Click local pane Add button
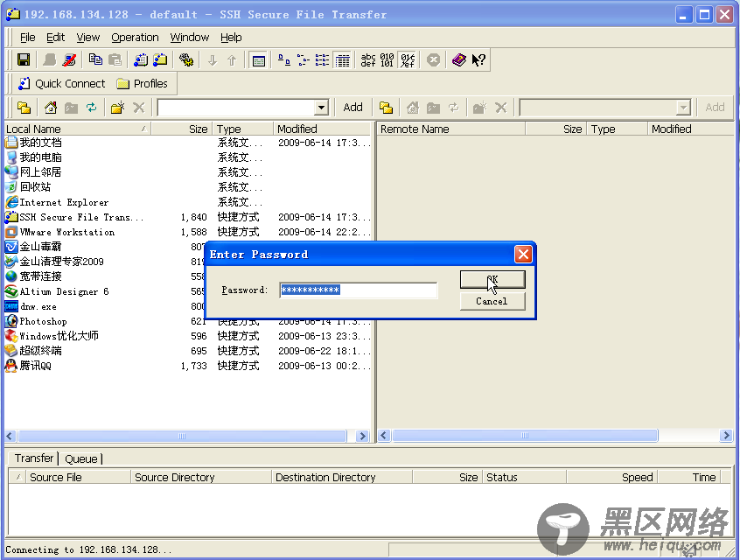740x560 pixels. pos(353,107)
